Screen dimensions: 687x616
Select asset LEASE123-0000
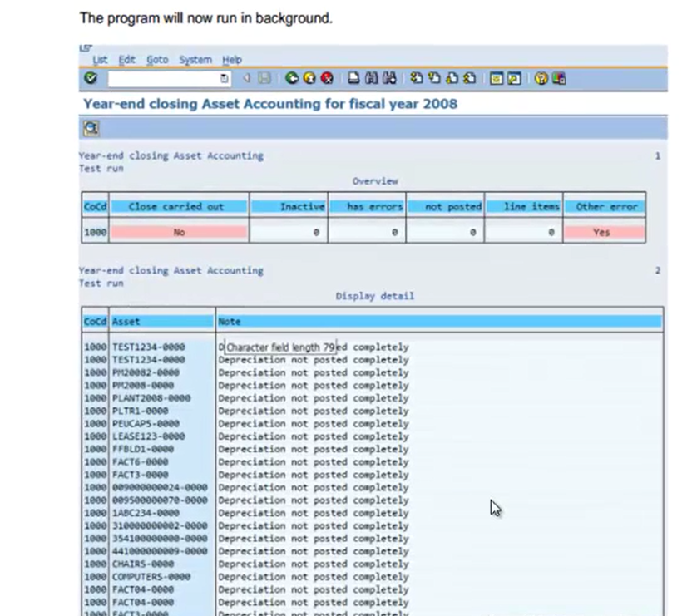pyautogui.click(x=149, y=436)
